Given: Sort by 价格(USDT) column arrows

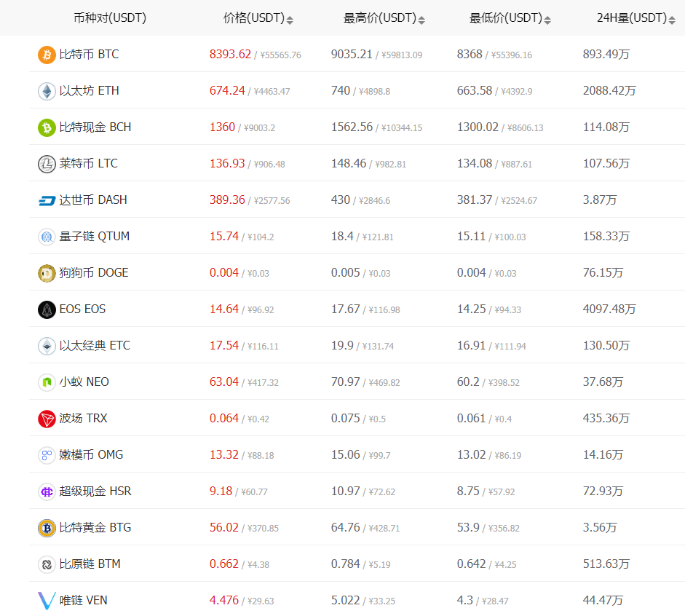Looking at the screenshot, I should 290,20.
